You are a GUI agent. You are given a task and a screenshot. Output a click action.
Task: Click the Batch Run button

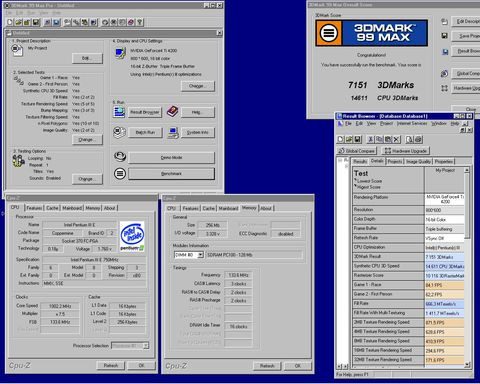coord(145,133)
